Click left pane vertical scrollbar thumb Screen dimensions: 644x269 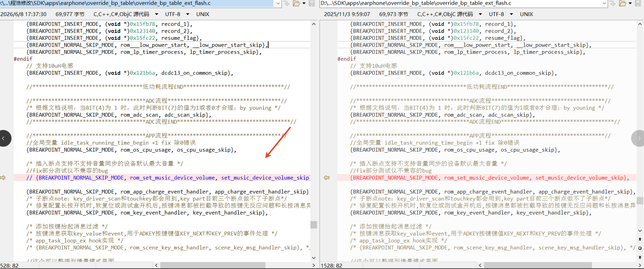point(314,225)
